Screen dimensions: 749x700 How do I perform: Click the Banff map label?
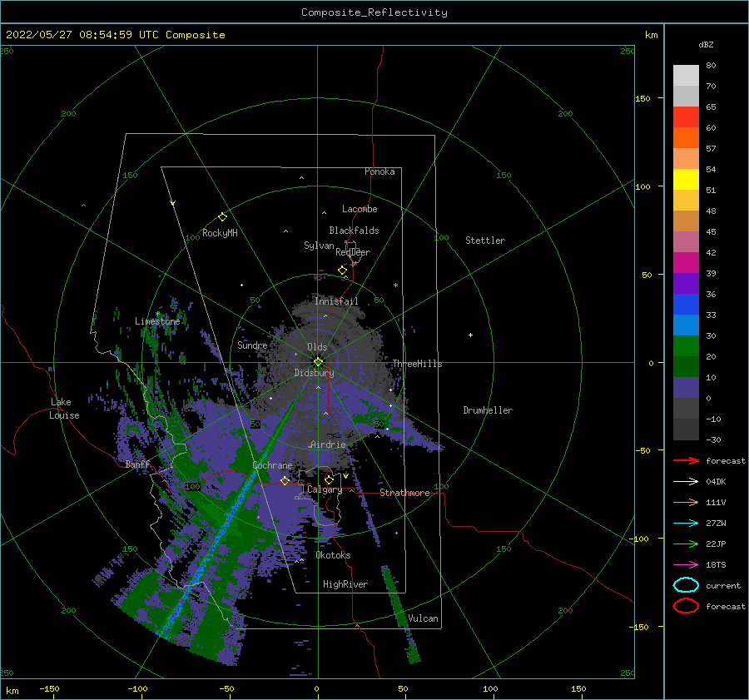tap(137, 464)
